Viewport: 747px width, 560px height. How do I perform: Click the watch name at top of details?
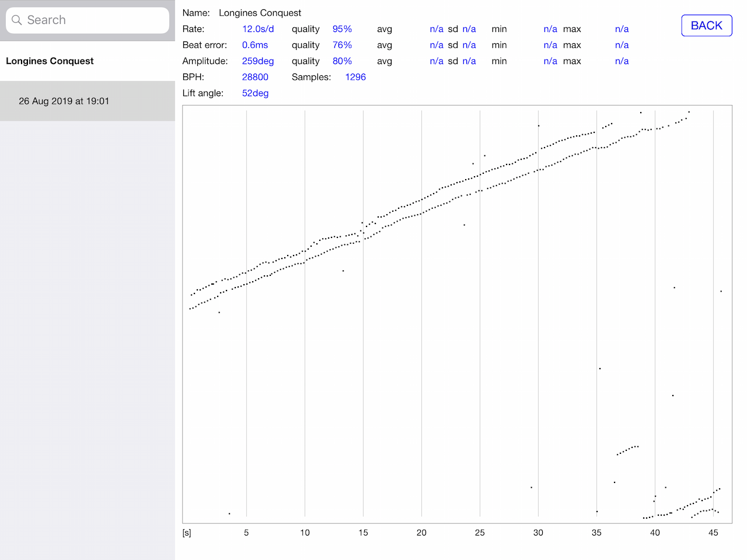tap(260, 13)
